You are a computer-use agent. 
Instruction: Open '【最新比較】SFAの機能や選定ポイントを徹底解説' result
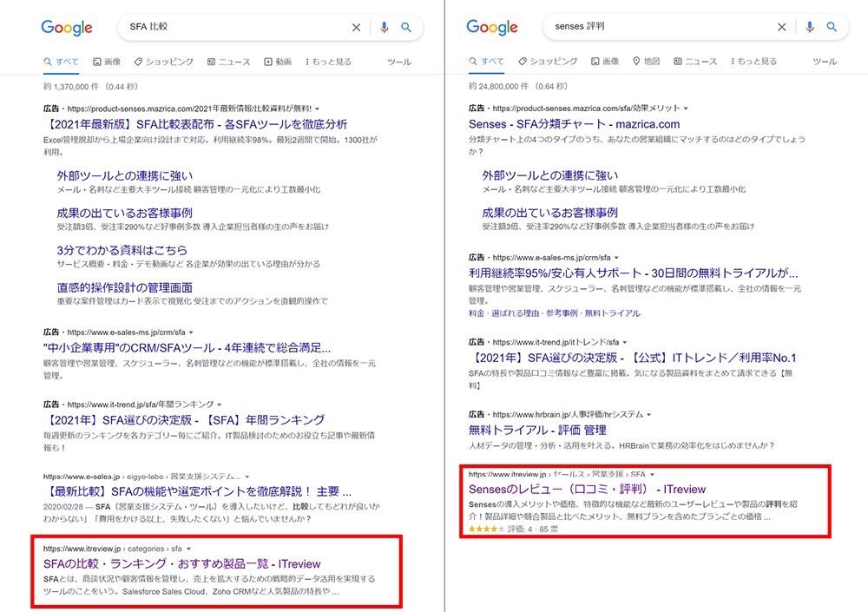(x=197, y=492)
